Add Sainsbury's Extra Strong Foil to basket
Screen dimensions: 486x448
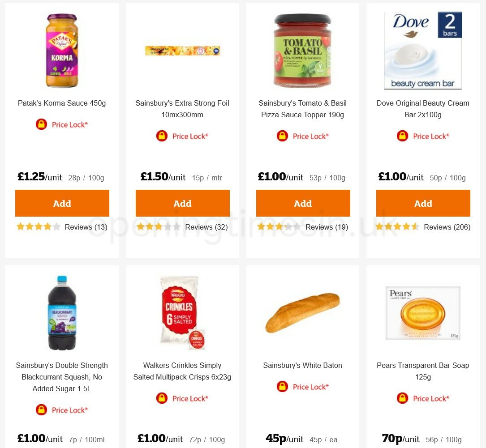[182, 203]
